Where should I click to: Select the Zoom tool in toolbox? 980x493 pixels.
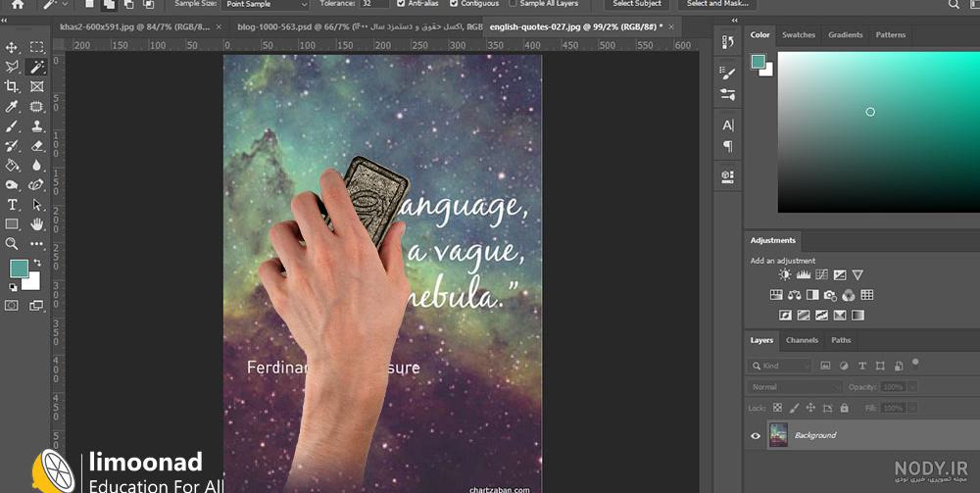(11, 244)
